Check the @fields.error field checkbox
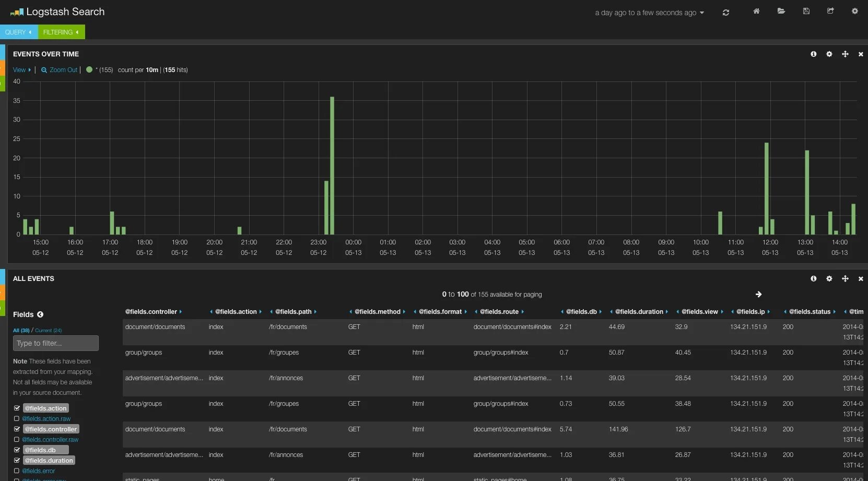 pyautogui.click(x=17, y=471)
